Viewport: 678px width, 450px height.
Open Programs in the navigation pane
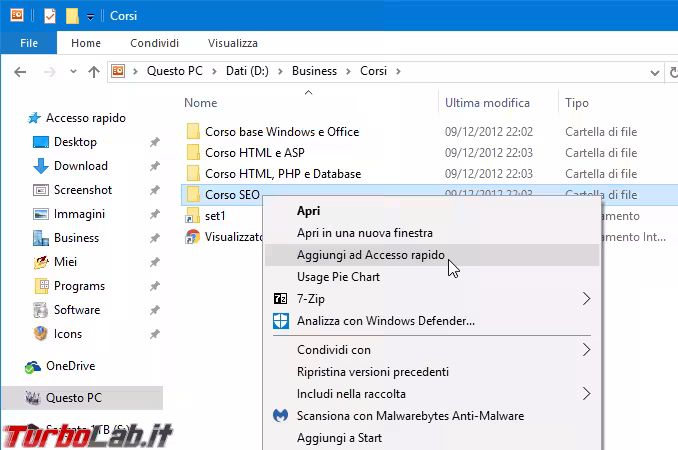pyautogui.click(x=79, y=286)
